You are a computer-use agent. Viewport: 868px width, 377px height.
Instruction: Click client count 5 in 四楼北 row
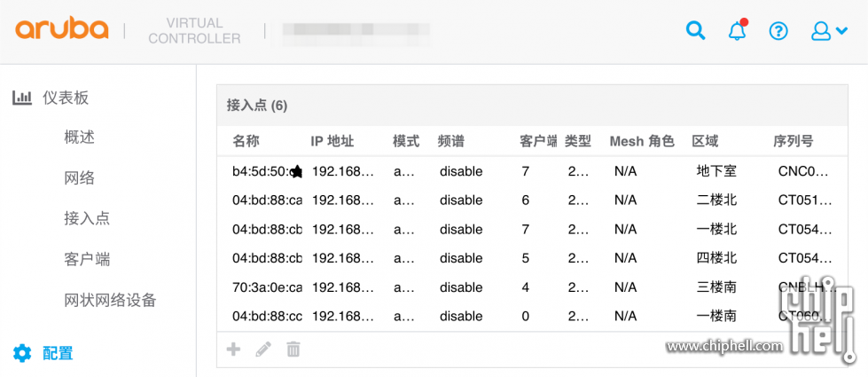pos(526,258)
